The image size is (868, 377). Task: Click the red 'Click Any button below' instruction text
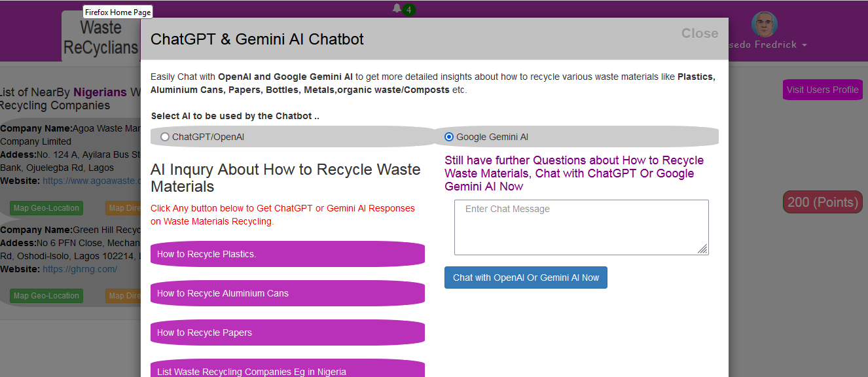pyautogui.click(x=283, y=215)
